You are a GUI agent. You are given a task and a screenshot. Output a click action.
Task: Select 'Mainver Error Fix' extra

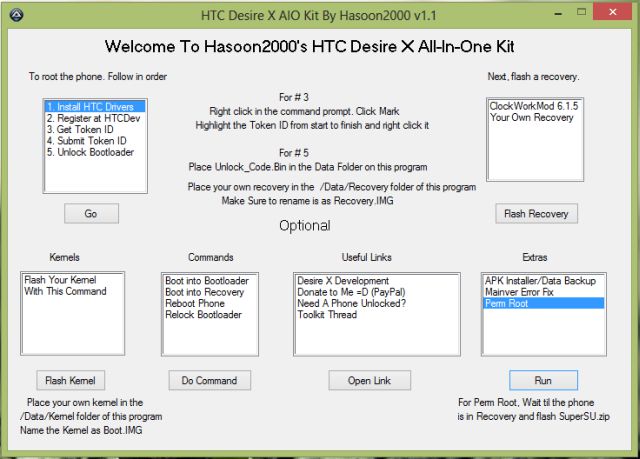pos(544,292)
